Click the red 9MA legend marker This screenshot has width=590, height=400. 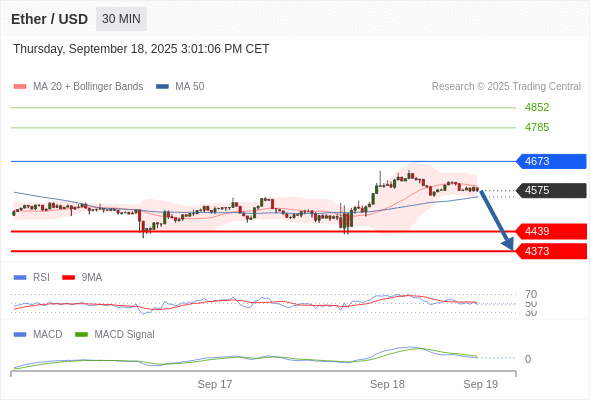(x=68, y=278)
